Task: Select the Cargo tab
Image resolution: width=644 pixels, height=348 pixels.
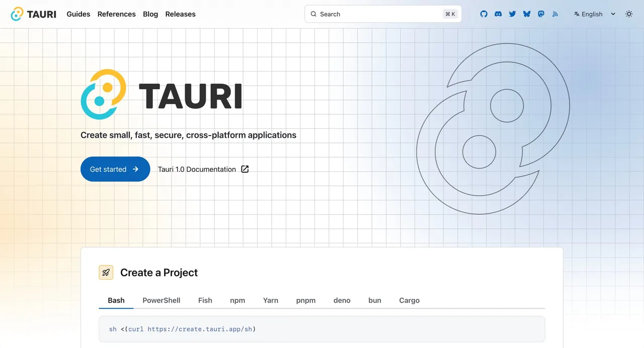Action: click(410, 300)
